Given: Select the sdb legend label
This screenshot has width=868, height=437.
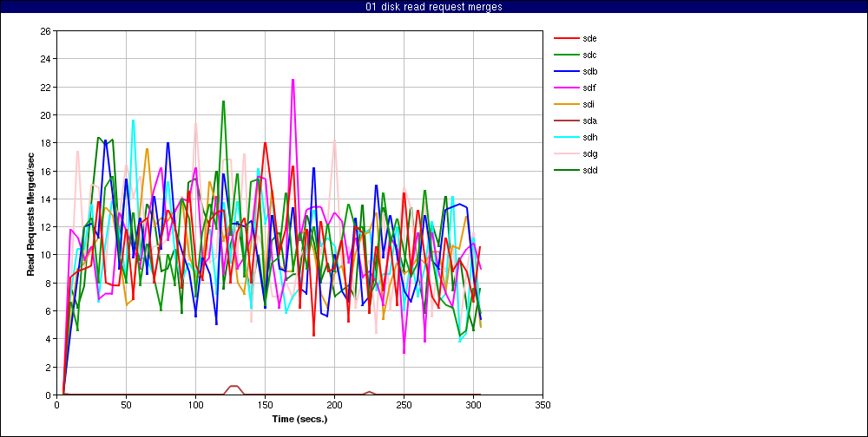Looking at the screenshot, I should tap(589, 71).
